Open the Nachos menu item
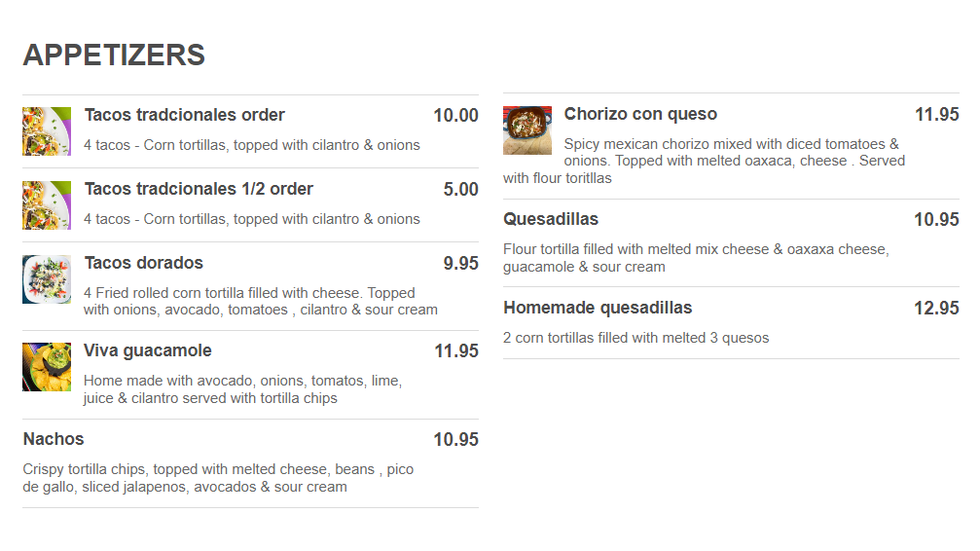Image resolution: width=980 pixels, height=551 pixels. 54,439
